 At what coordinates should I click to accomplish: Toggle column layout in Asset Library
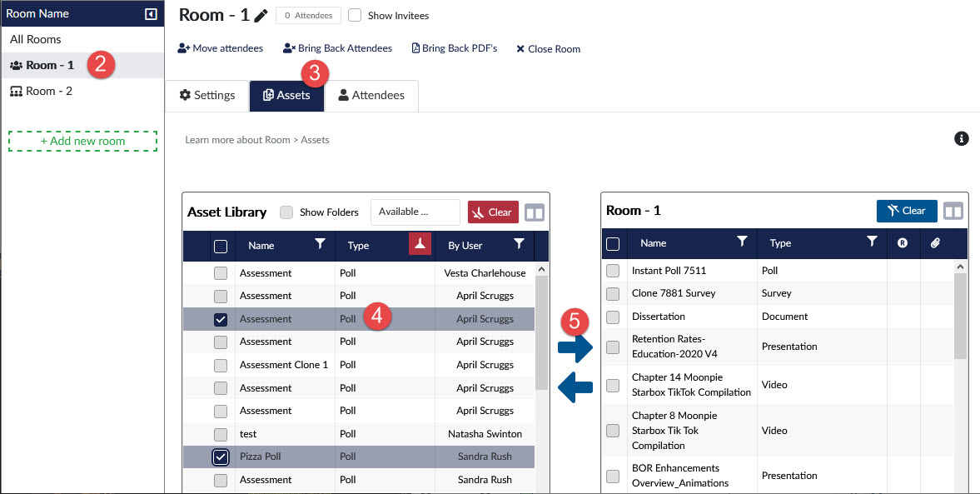535,212
